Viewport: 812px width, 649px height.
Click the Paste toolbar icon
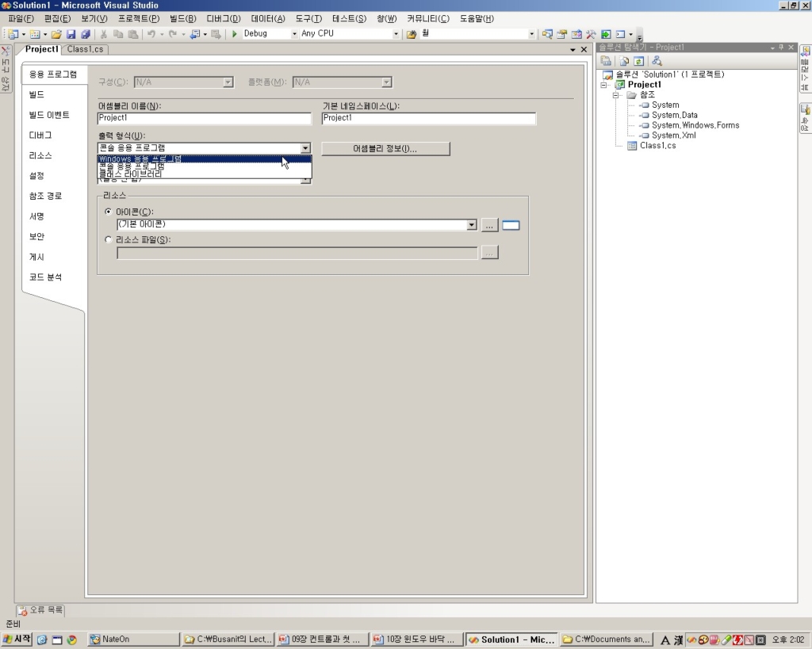click(x=133, y=34)
